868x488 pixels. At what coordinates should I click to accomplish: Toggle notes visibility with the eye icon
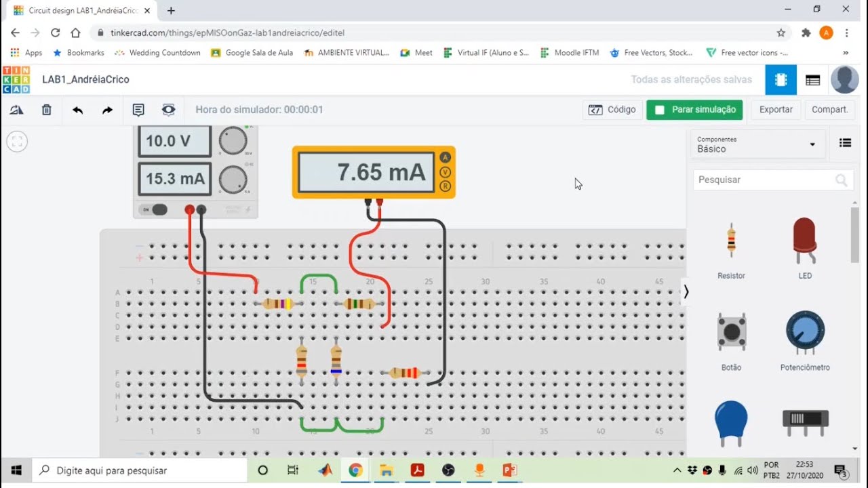click(168, 110)
